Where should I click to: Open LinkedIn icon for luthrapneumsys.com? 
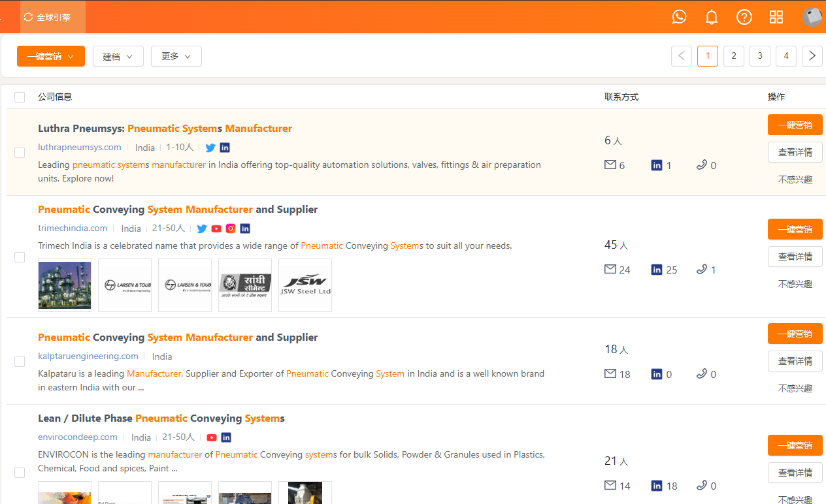[225, 148]
